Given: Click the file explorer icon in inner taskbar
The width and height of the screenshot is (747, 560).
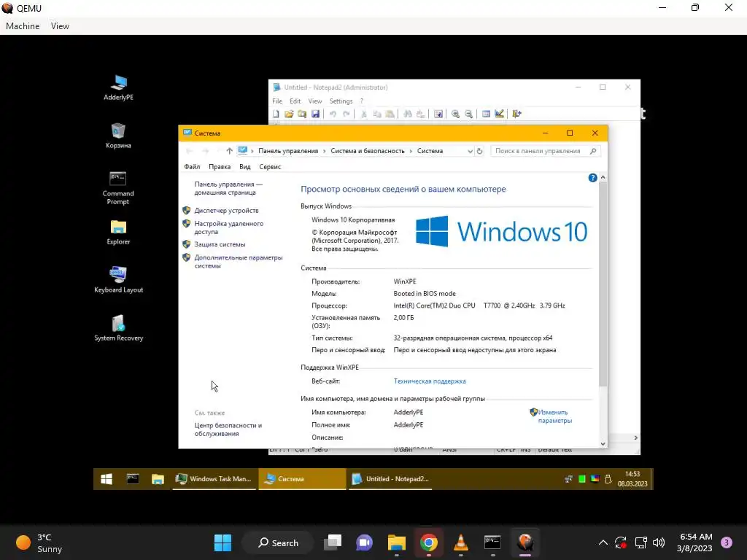Looking at the screenshot, I should (158, 479).
